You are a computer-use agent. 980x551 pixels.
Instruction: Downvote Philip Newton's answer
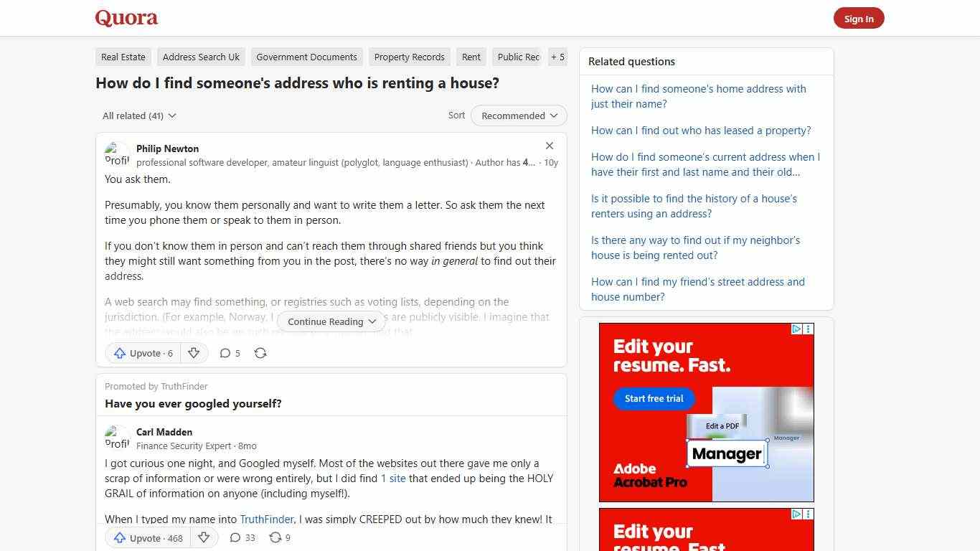[194, 353]
